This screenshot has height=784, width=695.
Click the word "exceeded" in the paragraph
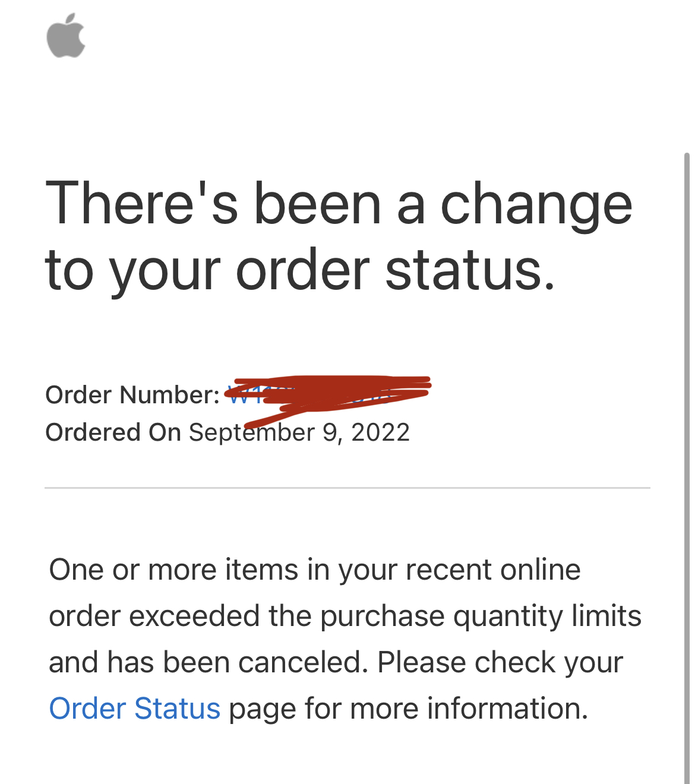click(194, 615)
